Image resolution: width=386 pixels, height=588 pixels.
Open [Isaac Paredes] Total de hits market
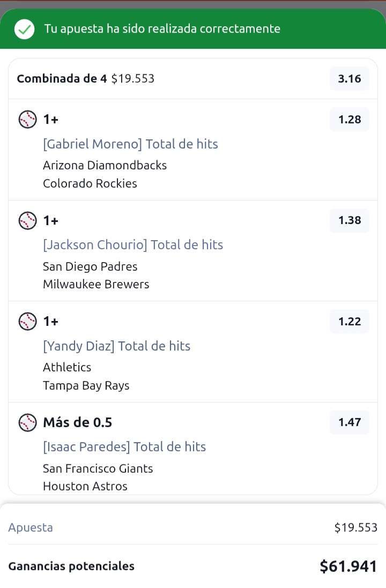click(124, 446)
